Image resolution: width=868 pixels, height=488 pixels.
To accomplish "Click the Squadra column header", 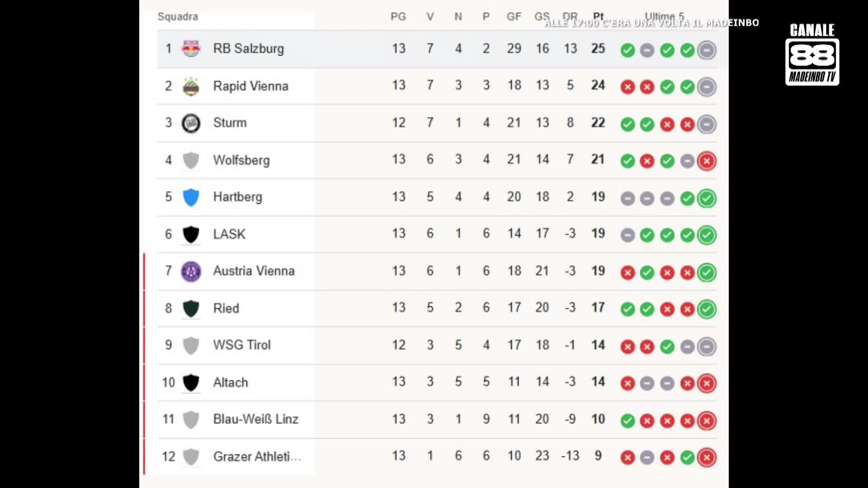I will coord(178,17).
